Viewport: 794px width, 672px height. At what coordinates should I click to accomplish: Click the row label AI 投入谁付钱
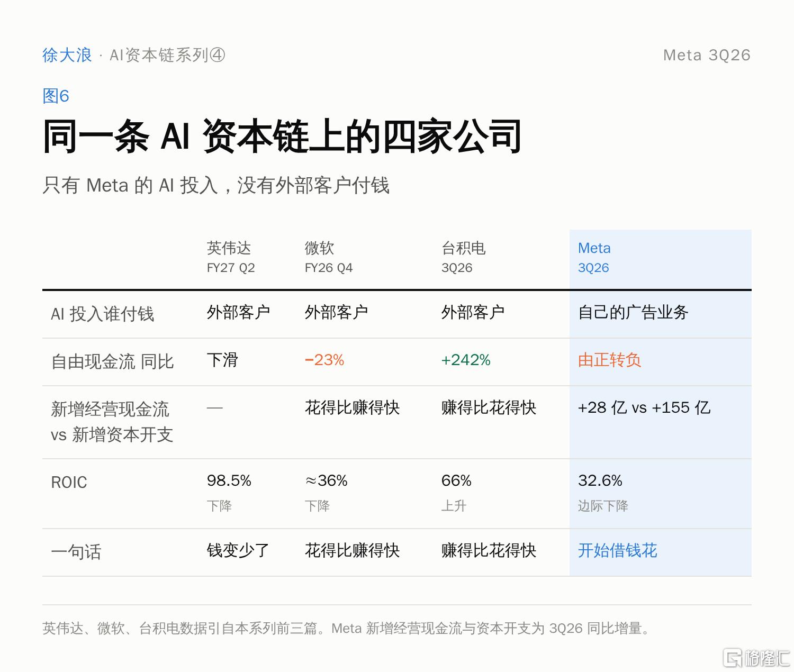(102, 314)
